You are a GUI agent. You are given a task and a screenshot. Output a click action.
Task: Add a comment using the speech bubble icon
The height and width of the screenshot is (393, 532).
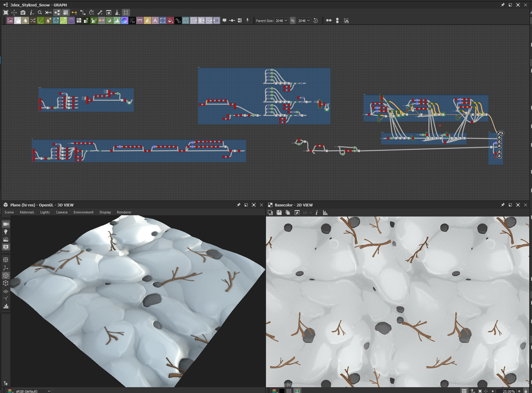coord(224,21)
